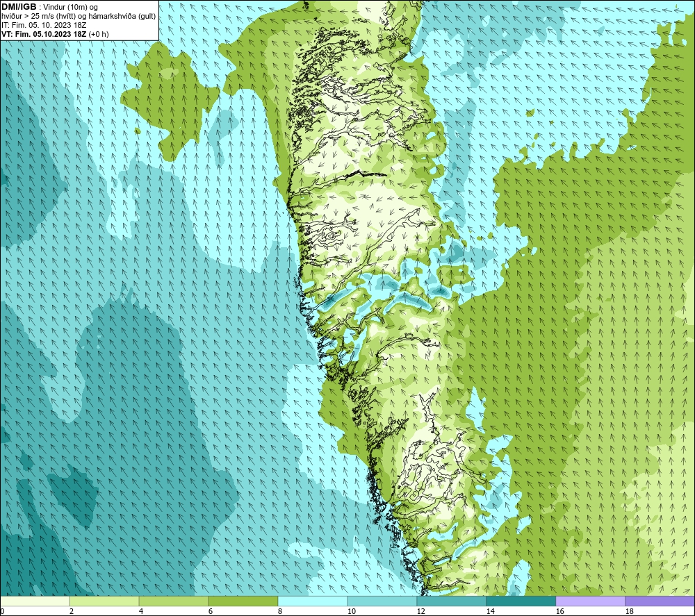The height and width of the screenshot is (616, 695).
Task: Click the legend label 16
Action: click(559, 612)
